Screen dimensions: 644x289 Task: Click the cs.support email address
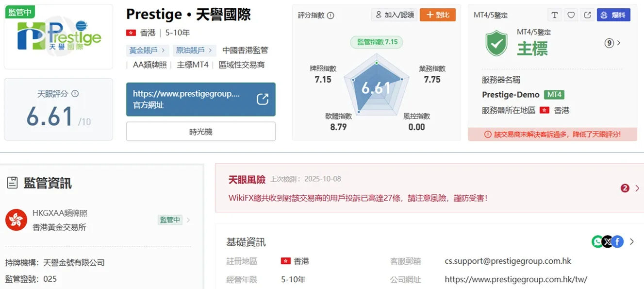[x=508, y=261]
